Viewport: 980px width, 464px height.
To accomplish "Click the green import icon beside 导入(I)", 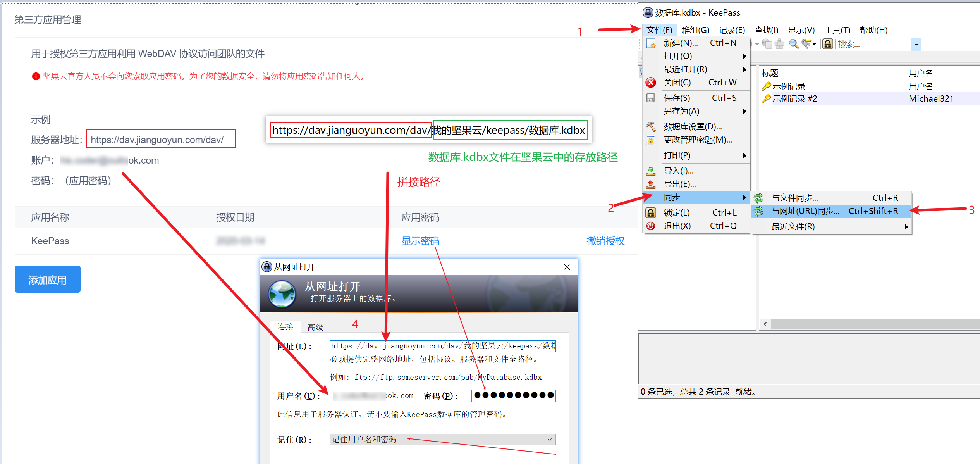I will click(651, 172).
